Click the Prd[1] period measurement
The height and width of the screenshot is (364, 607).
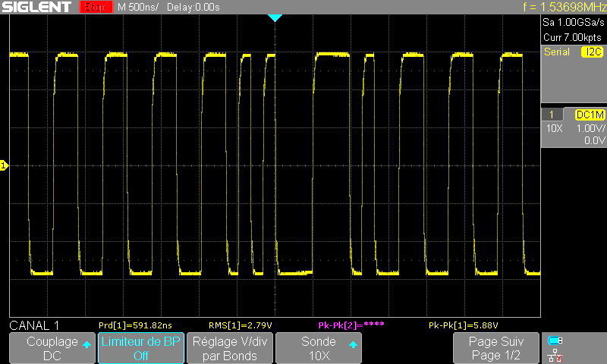coord(131,325)
